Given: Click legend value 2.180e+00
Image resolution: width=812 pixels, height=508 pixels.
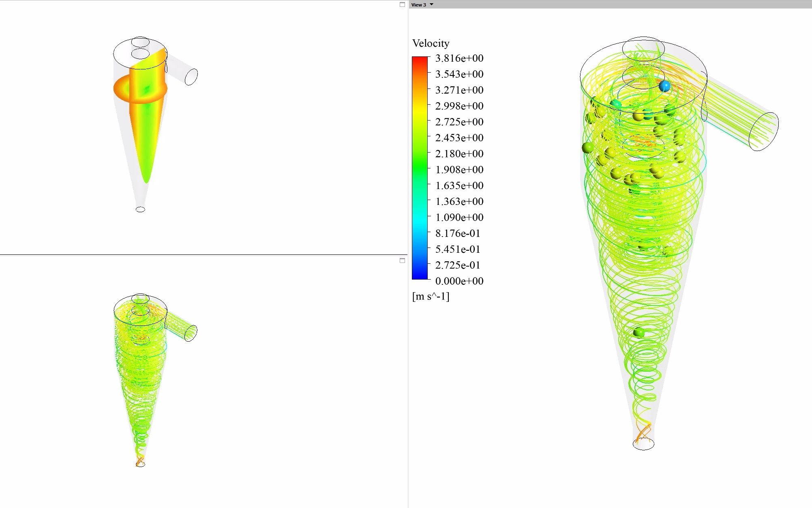Looking at the screenshot, I should (459, 153).
